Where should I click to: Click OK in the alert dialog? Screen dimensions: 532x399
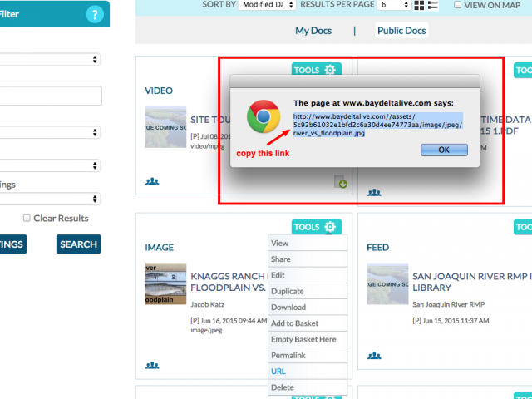pyautogui.click(x=444, y=150)
